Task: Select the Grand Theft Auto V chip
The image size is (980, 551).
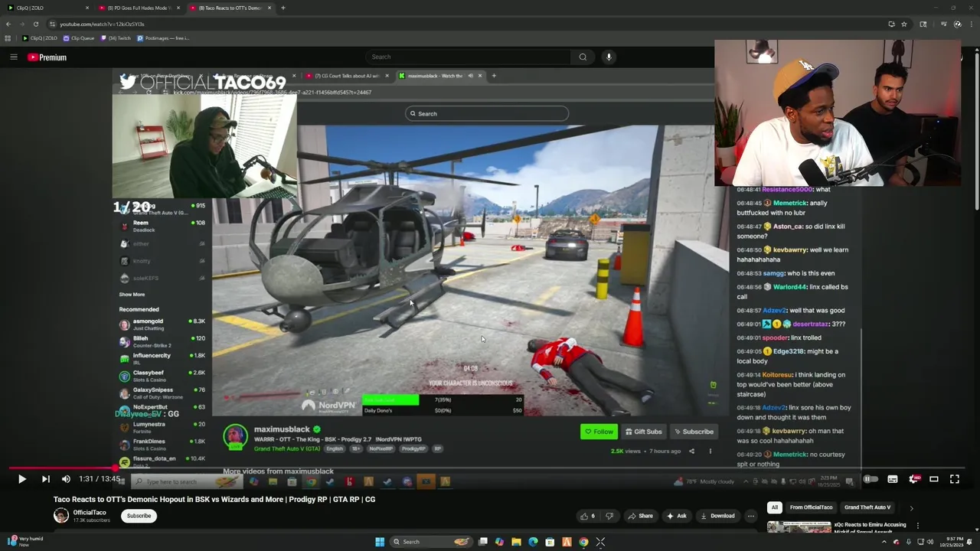Action: 867,507
